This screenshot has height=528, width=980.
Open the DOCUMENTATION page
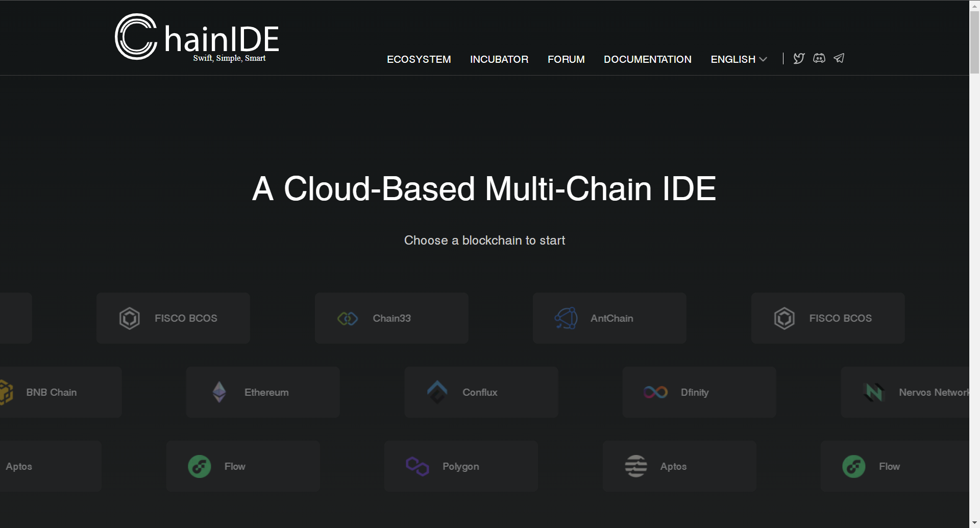(x=648, y=59)
